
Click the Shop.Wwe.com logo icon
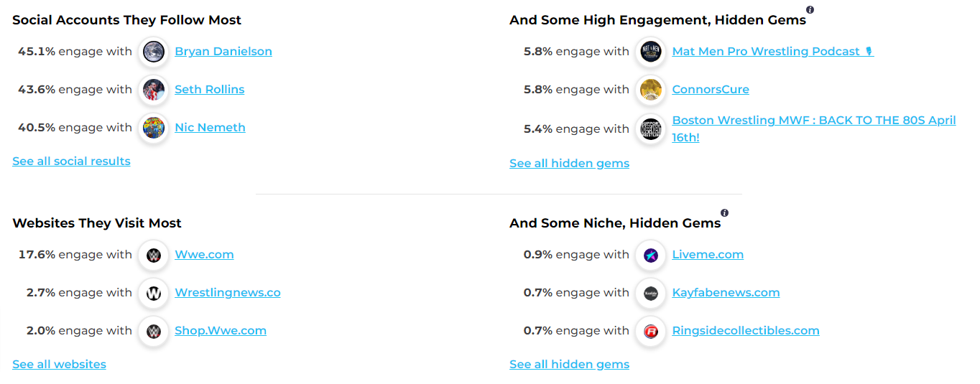[153, 331]
